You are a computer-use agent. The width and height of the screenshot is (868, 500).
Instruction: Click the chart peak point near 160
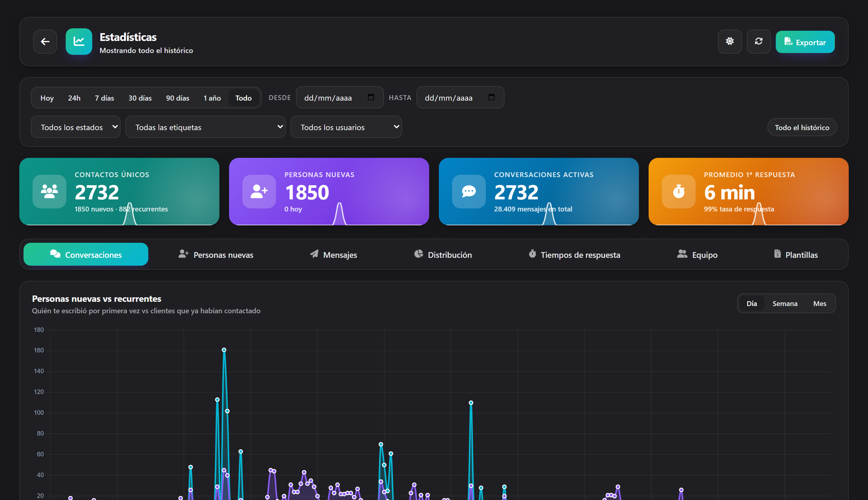(x=224, y=350)
